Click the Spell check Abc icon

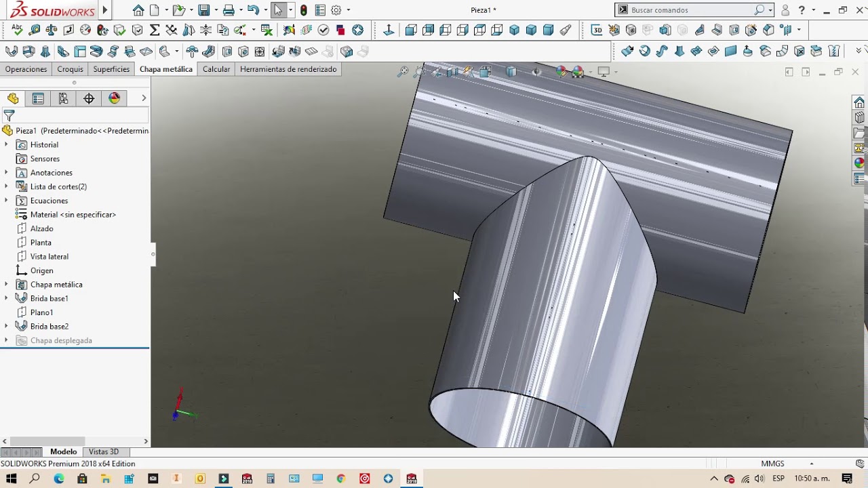point(17,30)
